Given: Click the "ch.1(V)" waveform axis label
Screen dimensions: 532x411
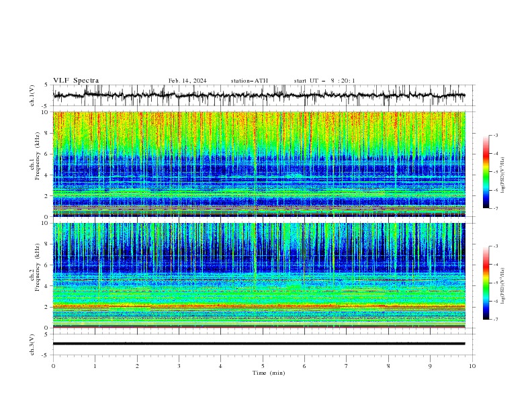Looking at the screenshot, I should [32, 95].
